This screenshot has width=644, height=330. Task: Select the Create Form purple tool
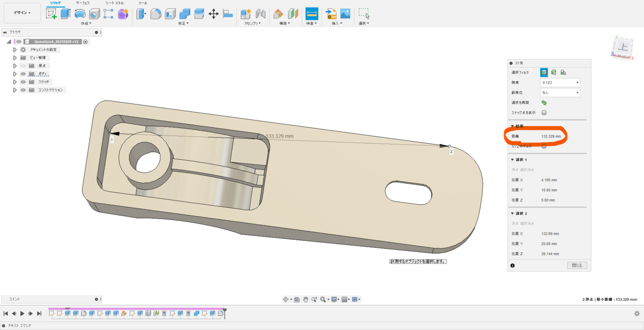[123, 14]
